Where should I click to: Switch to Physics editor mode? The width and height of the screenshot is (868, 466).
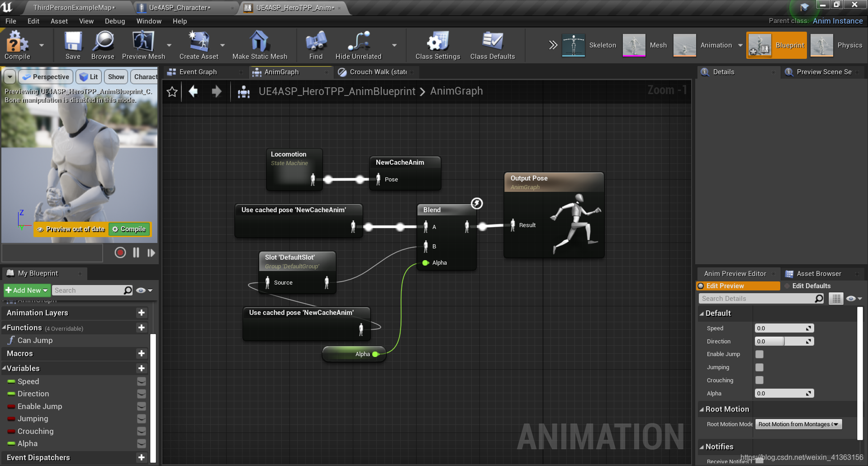pyautogui.click(x=837, y=45)
